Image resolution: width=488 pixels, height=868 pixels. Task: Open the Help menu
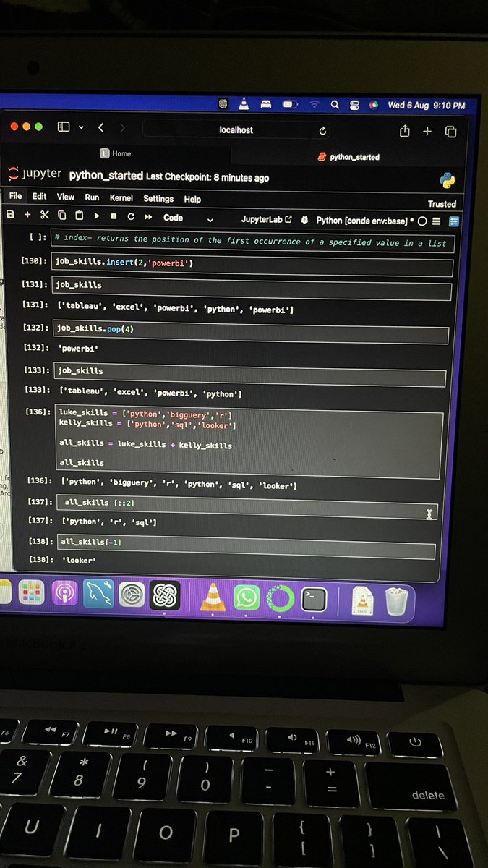192,200
